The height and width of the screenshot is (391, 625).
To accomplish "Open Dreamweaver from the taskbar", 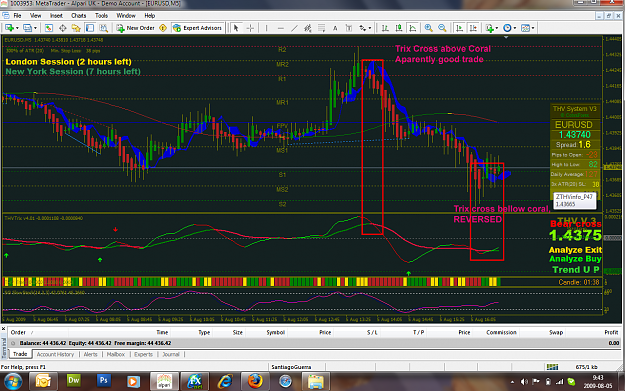I will point(73,381).
